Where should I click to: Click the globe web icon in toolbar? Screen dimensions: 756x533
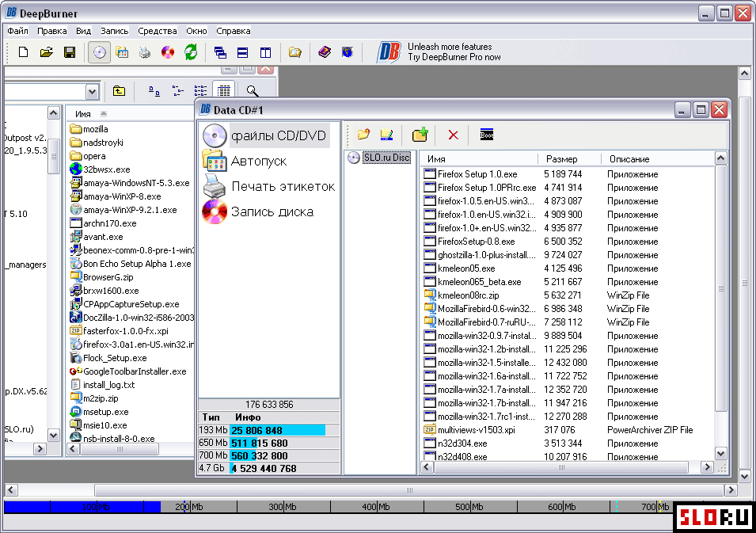click(x=348, y=52)
